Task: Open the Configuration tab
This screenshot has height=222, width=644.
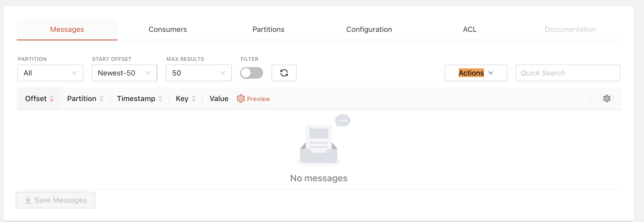Action: (369, 30)
